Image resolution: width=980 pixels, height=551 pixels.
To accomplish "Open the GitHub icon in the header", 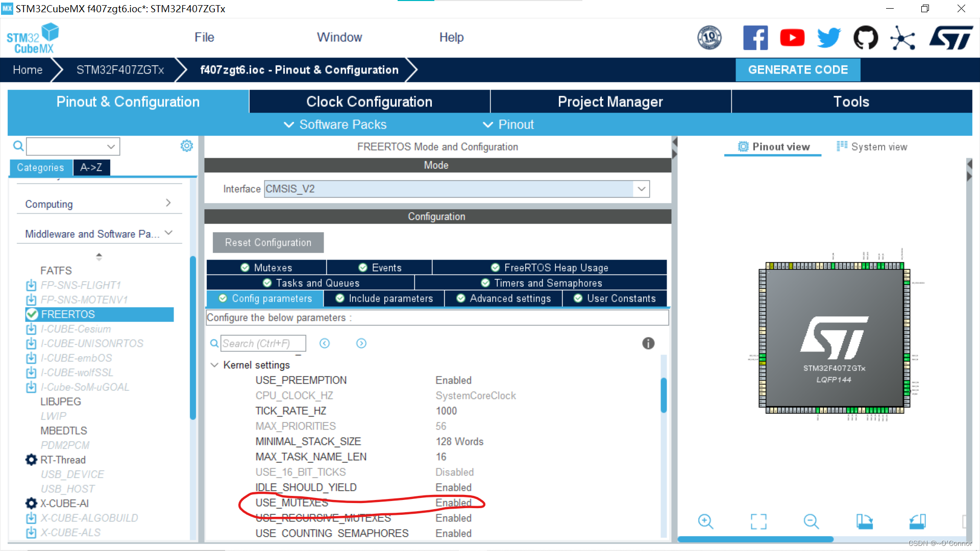I will click(x=866, y=38).
